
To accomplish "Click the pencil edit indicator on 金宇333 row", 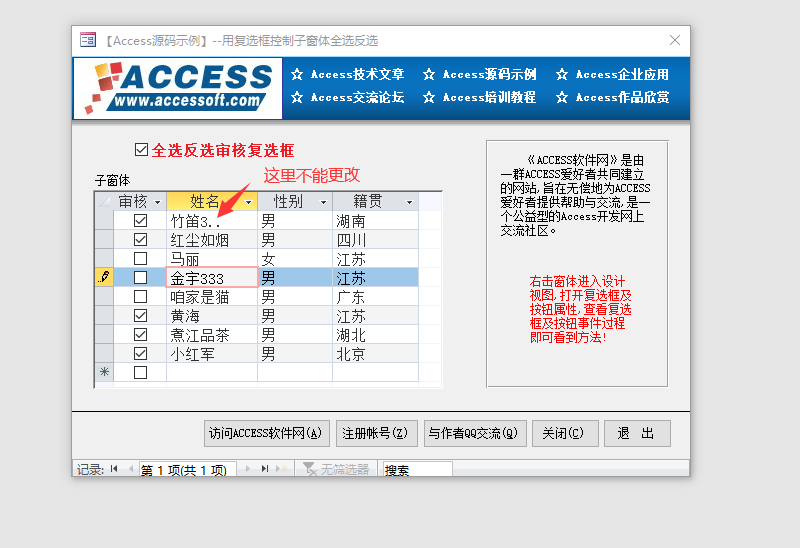I will (104, 277).
